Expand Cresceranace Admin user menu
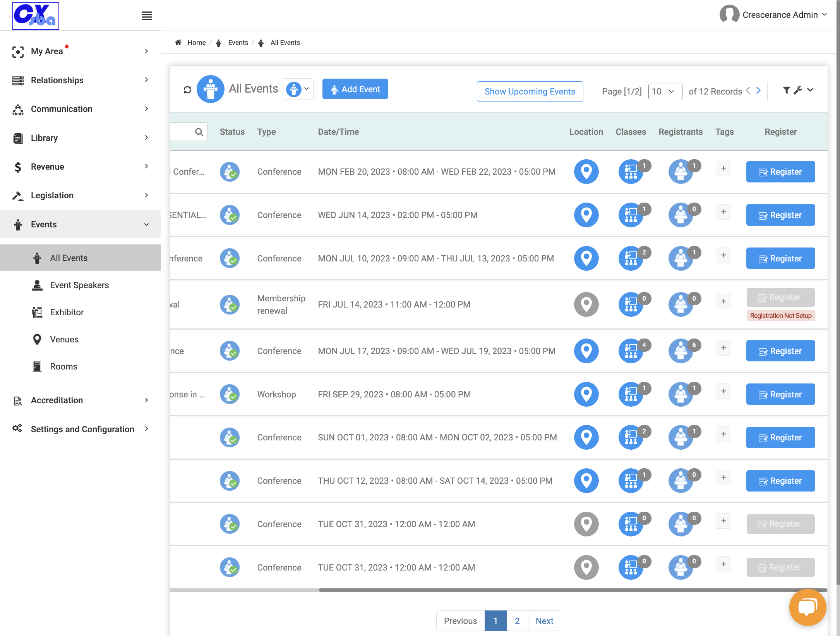 pyautogui.click(x=773, y=15)
